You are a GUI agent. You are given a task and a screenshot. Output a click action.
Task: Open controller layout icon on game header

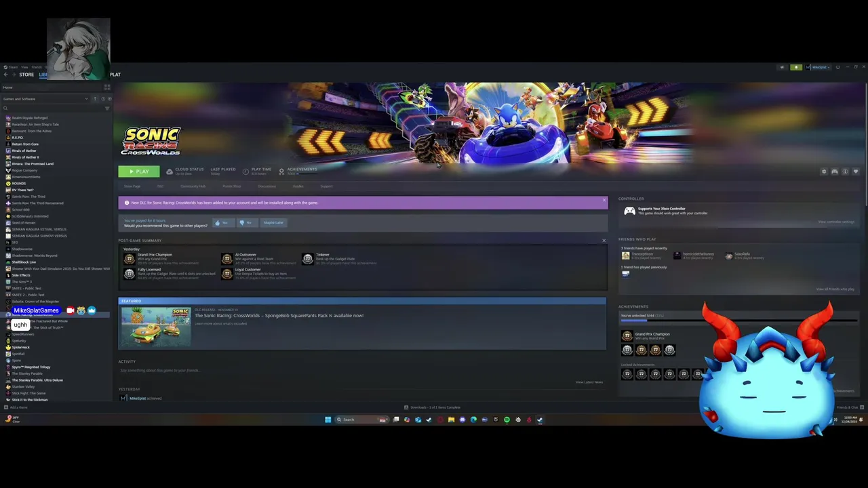coord(835,171)
